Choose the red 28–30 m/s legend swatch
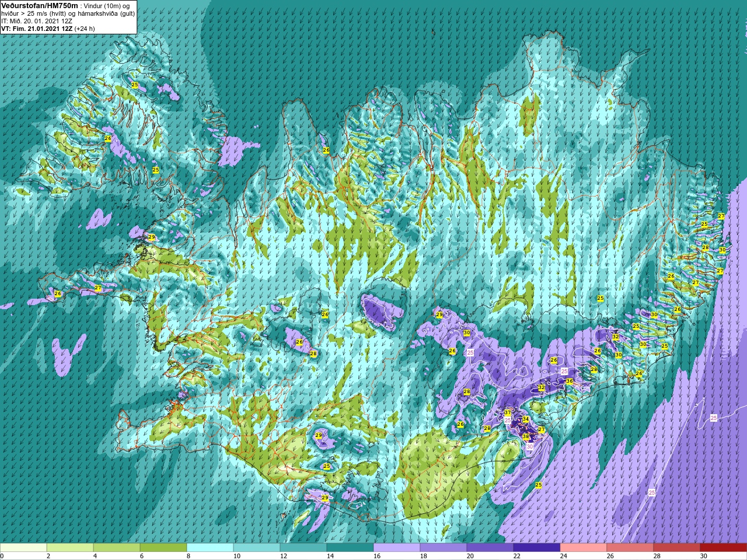This screenshot has width=747, height=560. [x=677, y=548]
